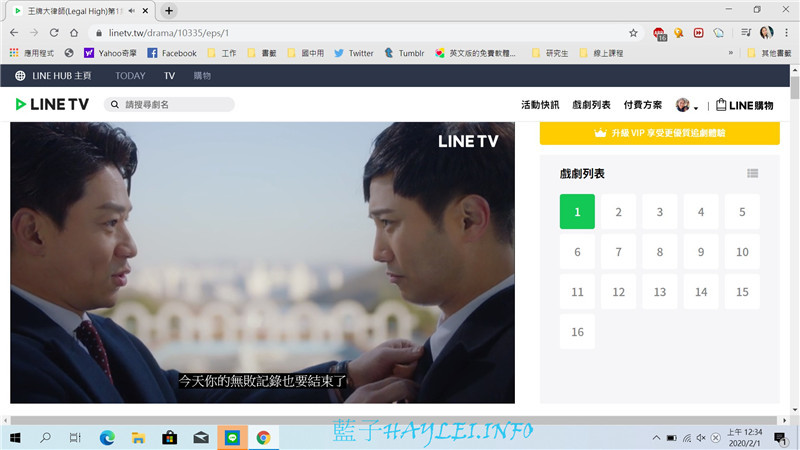This screenshot has height=450, width=800.
Task: Open the 書籤 bookmark folder
Action: 261,53
